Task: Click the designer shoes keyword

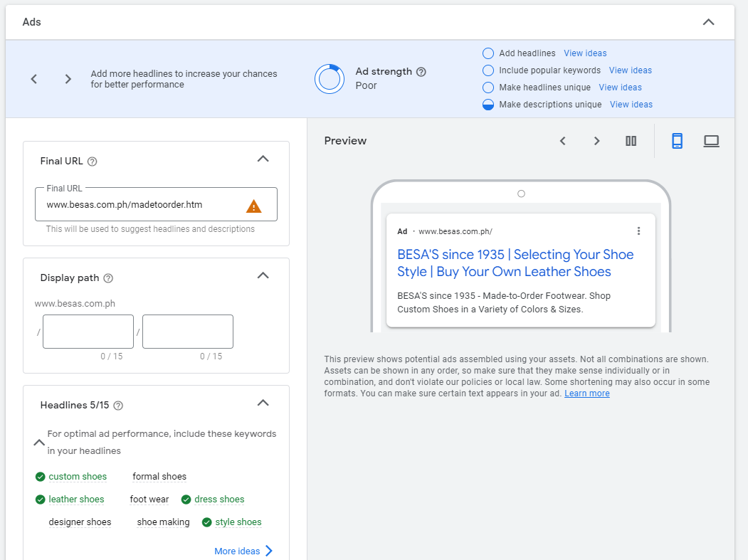Action: (x=80, y=522)
